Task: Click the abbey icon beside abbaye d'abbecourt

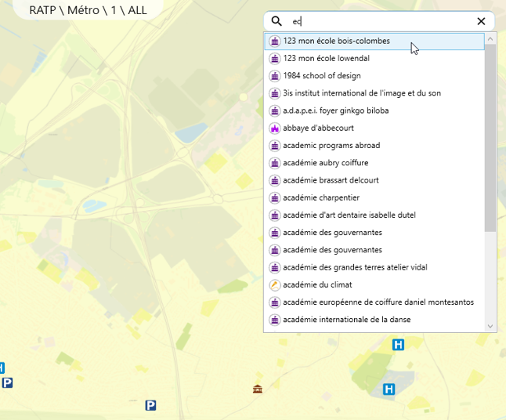Action: (x=274, y=129)
